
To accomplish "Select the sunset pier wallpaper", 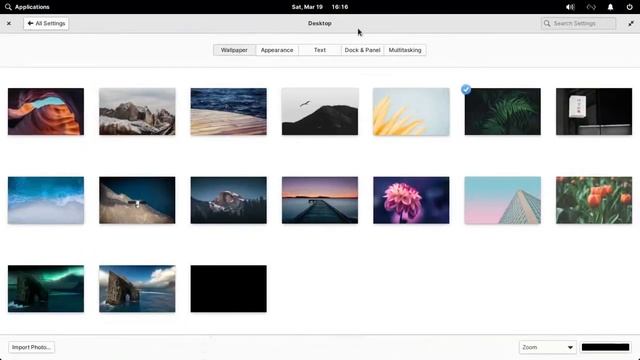I will (320, 200).
